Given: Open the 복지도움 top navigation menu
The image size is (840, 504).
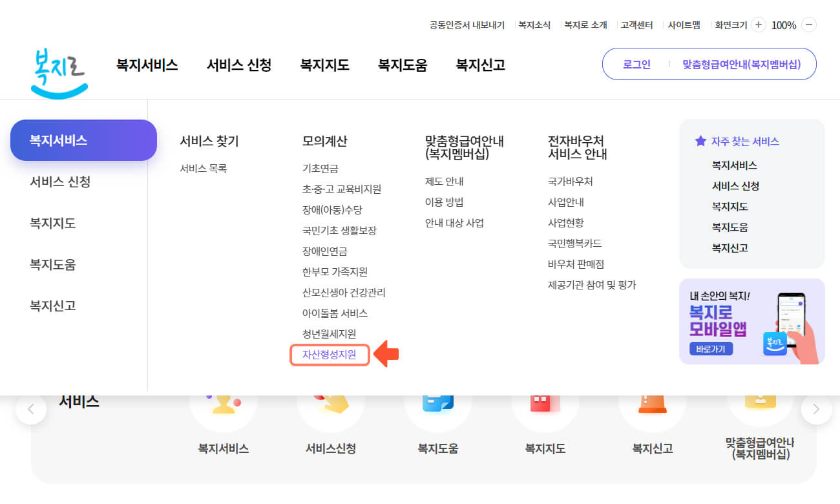Looking at the screenshot, I should coord(402,65).
